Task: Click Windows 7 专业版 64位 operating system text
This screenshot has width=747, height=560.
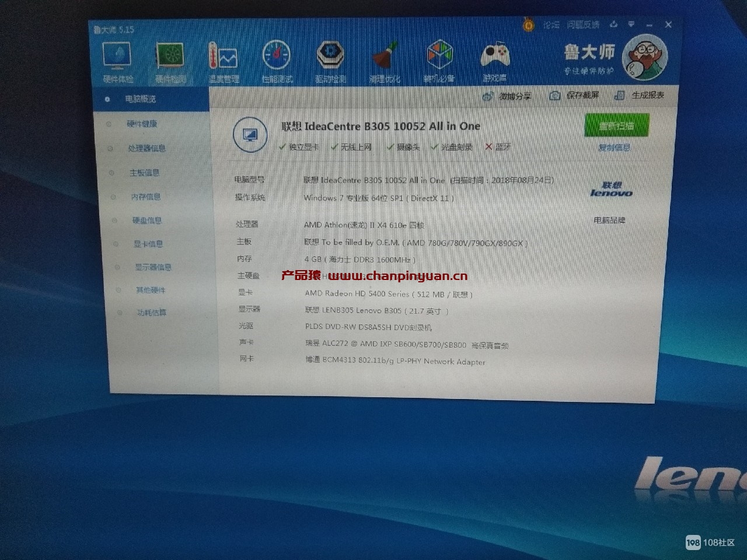Action: [x=379, y=198]
